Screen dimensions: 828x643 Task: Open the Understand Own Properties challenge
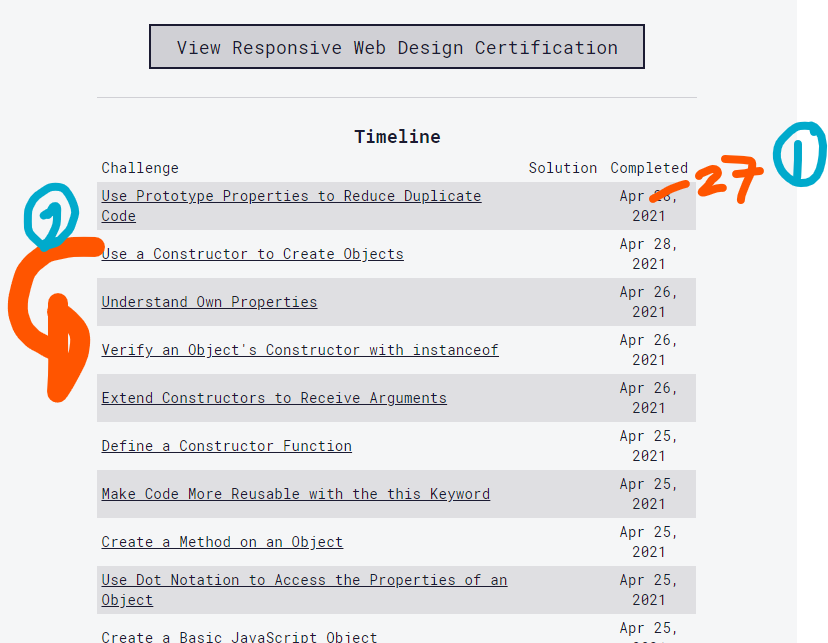(209, 302)
